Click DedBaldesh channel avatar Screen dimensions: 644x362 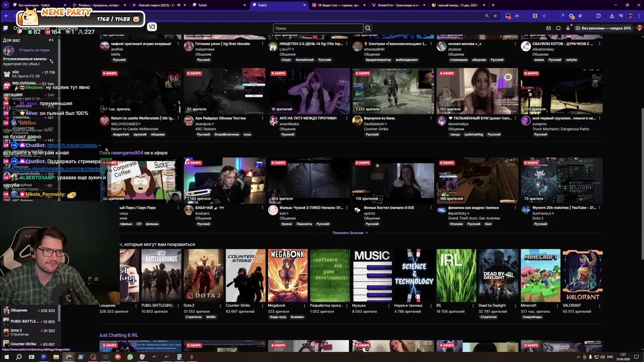[357, 121]
